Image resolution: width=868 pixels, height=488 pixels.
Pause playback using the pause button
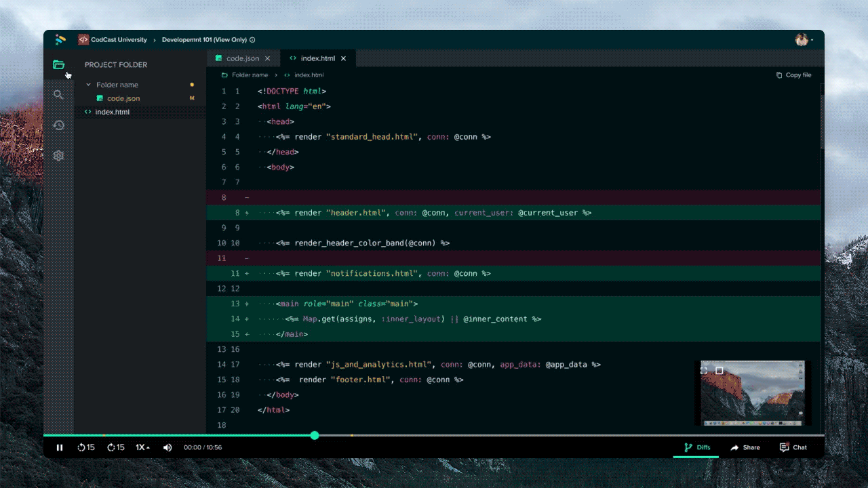[x=60, y=447]
